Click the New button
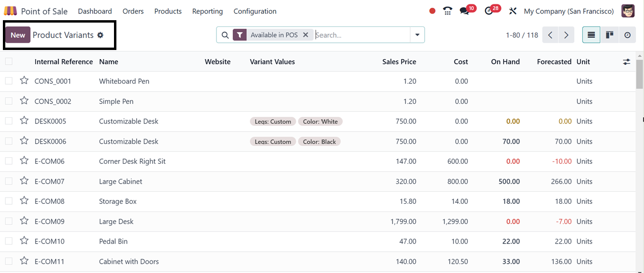The height and width of the screenshot is (273, 644). pyautogui.click(x=18, y=35)
